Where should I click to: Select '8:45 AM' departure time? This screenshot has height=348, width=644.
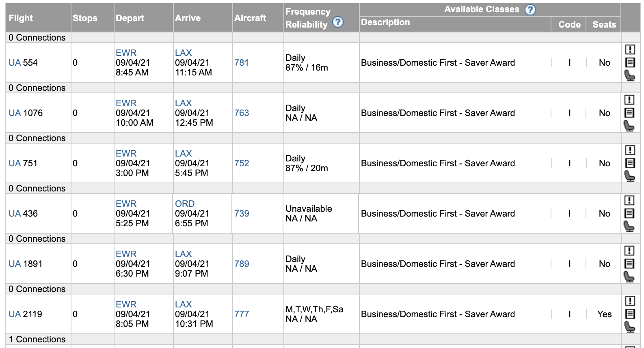(x=132, y=73)
